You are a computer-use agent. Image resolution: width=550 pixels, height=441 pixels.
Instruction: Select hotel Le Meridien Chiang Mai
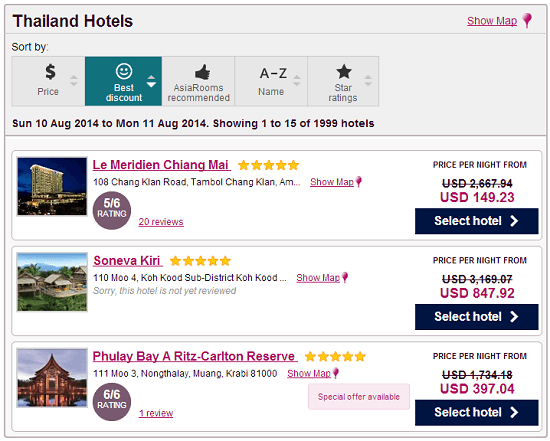tap(476, 221)
